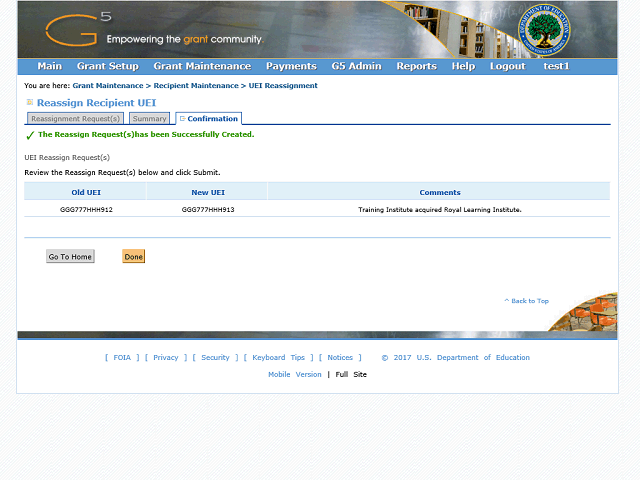Click the Department of Education seal

544,30
